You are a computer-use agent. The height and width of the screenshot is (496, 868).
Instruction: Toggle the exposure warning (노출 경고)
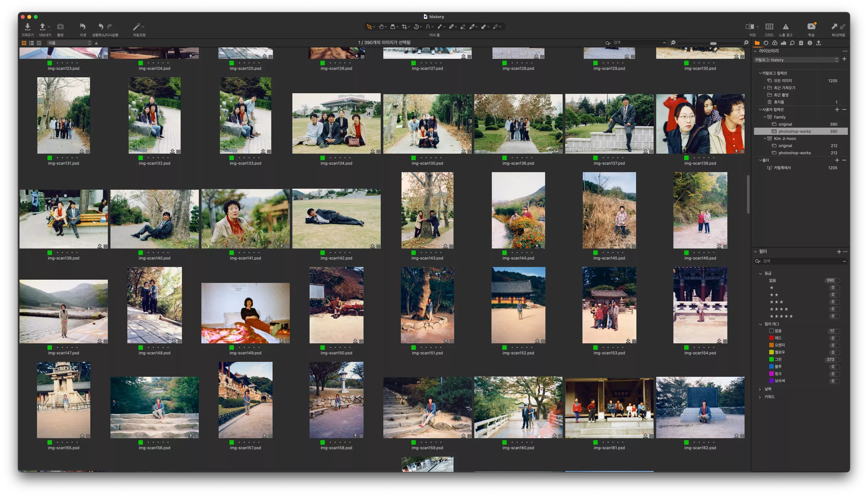pos(785,27)
